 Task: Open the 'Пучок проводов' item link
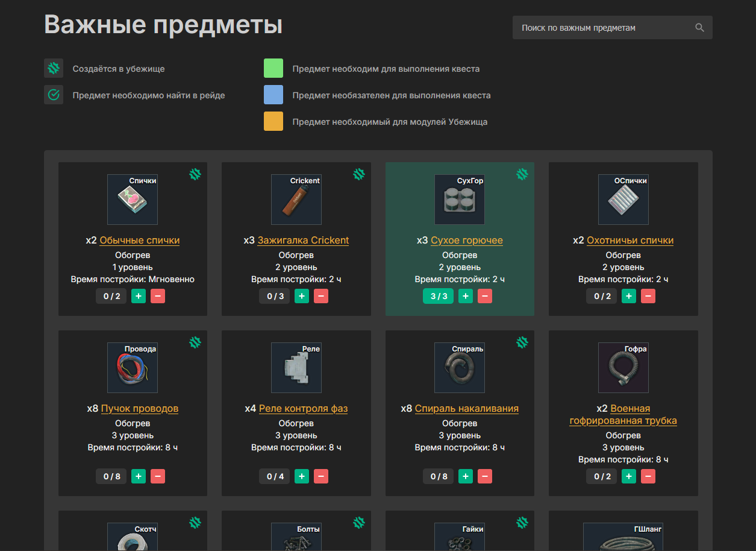140,408
